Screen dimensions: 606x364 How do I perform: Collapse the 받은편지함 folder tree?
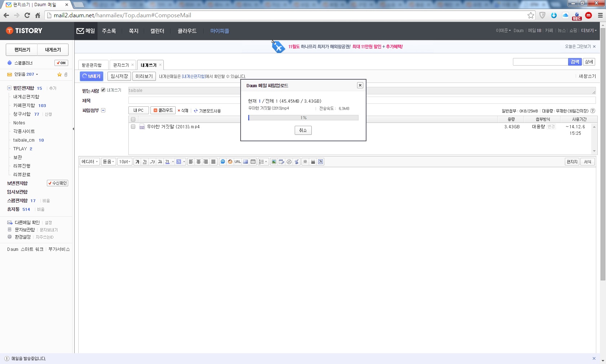pyautogui.click(x=9, y=88)
